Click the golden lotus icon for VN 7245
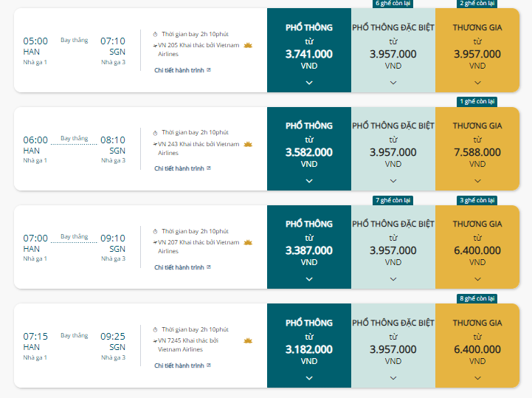The height and width of the screenshot is (398, 532). pyautogui.click(x=248, y=340)
